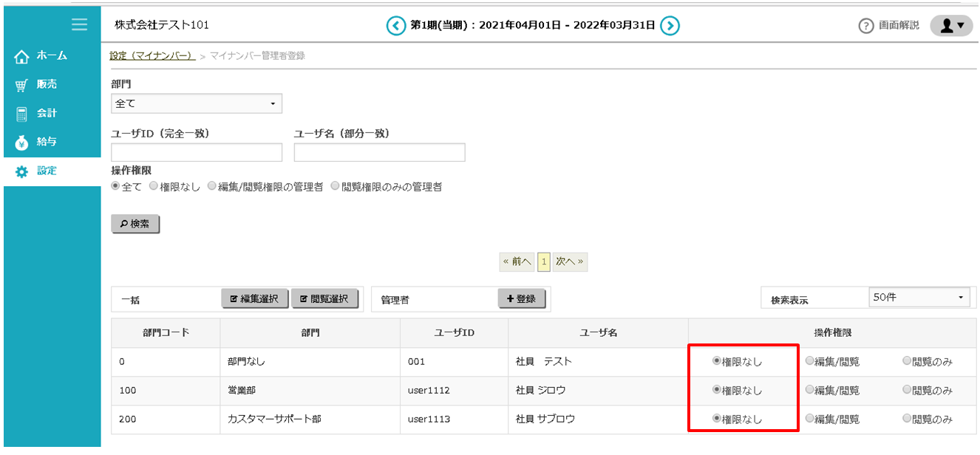
Task: Go to previous fiscal period arrow
Action: tap(396, 26)
